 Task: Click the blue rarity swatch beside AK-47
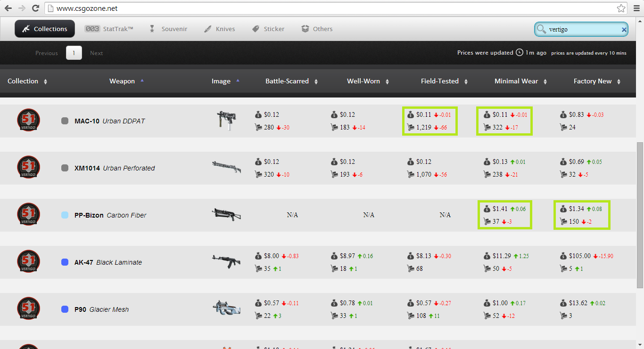coord(65,262)
